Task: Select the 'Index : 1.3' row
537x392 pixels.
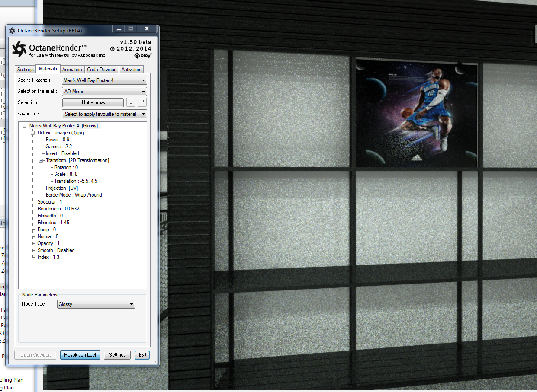Action: pyautogui.click(x=48, y=257)
